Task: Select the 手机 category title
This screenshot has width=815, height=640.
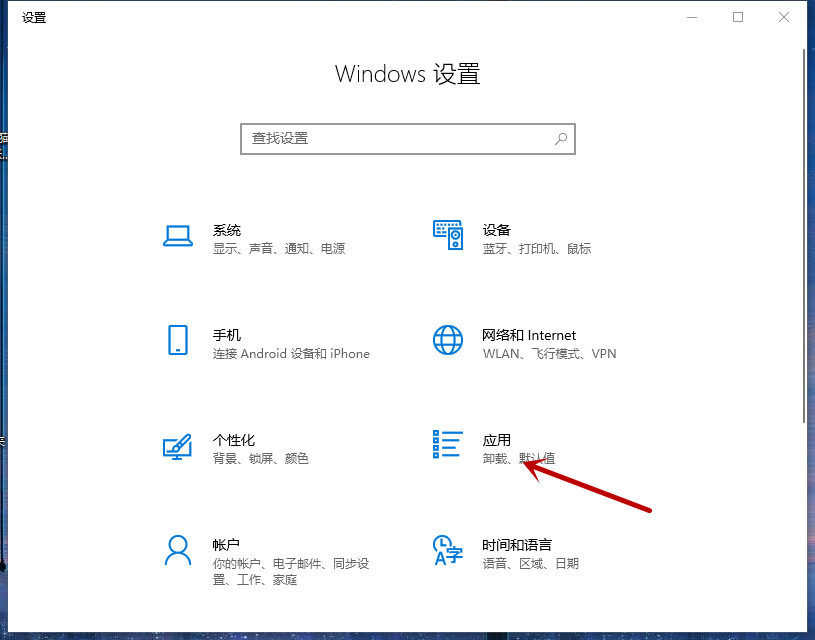Action: pyautogui.click(x=227, y=335)
